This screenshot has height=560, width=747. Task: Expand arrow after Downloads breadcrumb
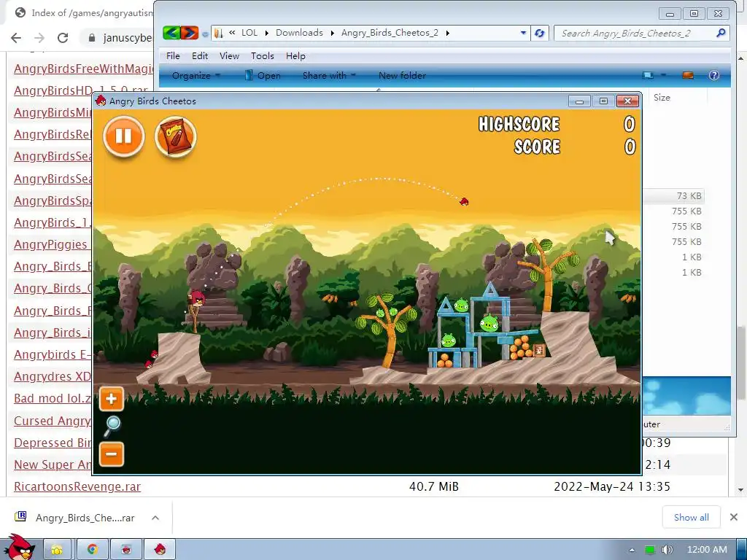coord(333,33)
